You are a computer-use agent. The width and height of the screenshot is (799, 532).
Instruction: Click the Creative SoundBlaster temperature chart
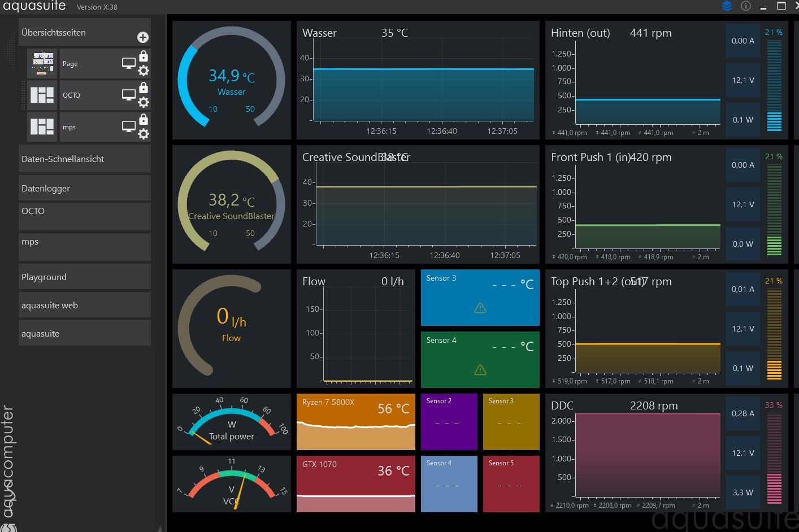[418, 204]
